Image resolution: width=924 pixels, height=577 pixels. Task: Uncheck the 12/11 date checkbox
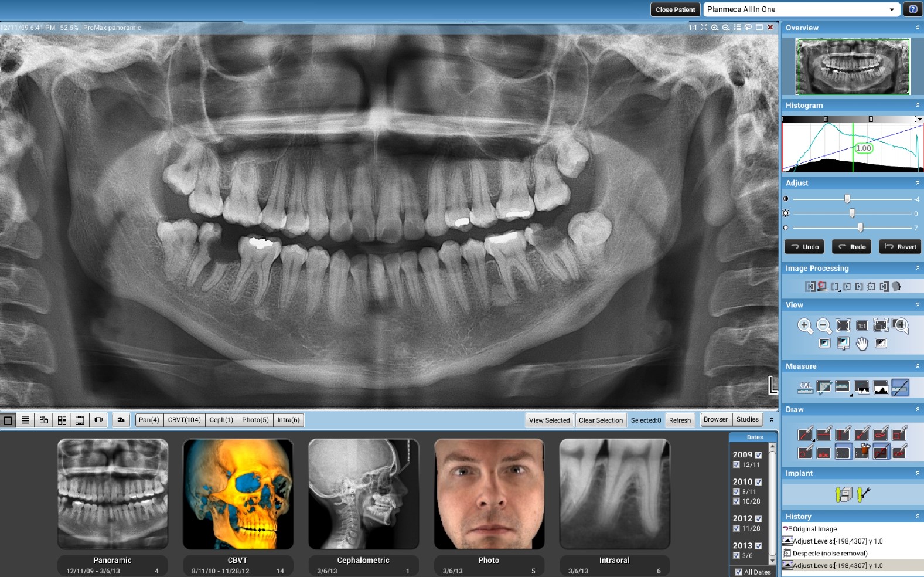(x=737, y=465)
